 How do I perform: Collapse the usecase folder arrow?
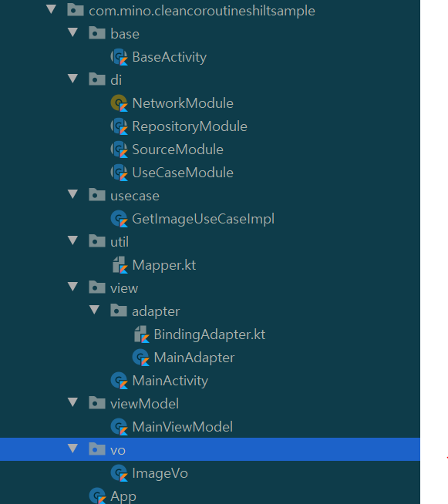tap(73, 194)
